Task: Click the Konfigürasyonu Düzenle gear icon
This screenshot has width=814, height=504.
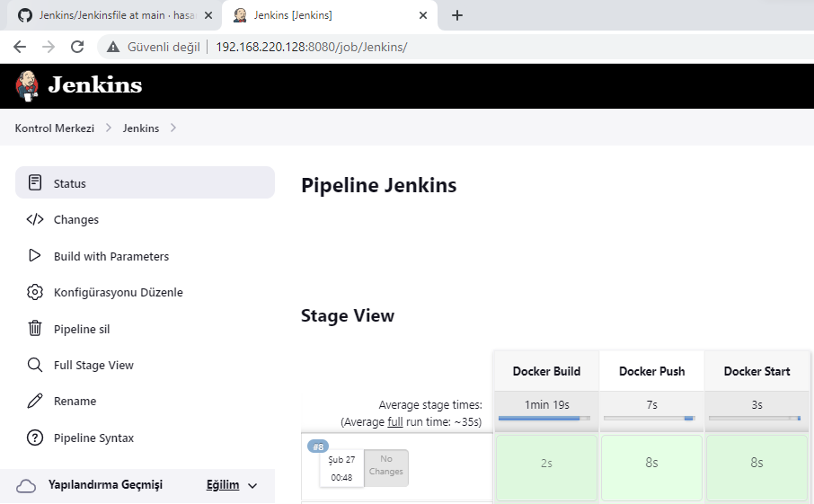Action: pyautogui.click(x=35, y=292)
